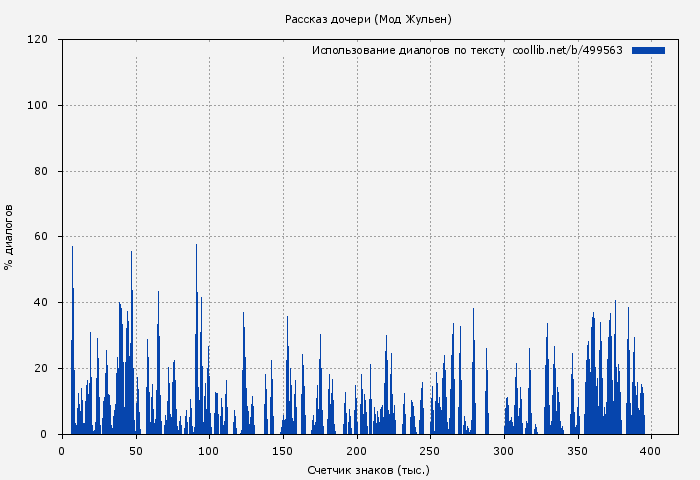700x480 pixels.
Task: Click the legend text "Использование диалогов по тексту"
Action: click(x=408, y=50)
